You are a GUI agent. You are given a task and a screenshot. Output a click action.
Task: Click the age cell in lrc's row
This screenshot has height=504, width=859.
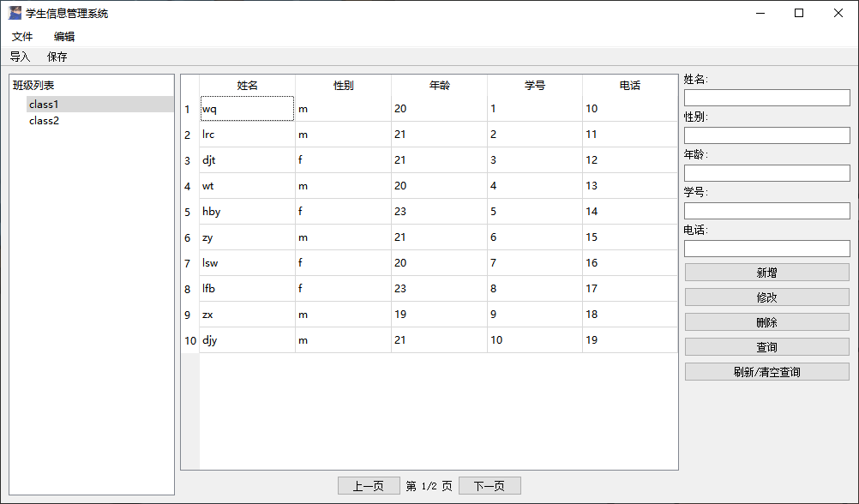click(x=440, y=135)
